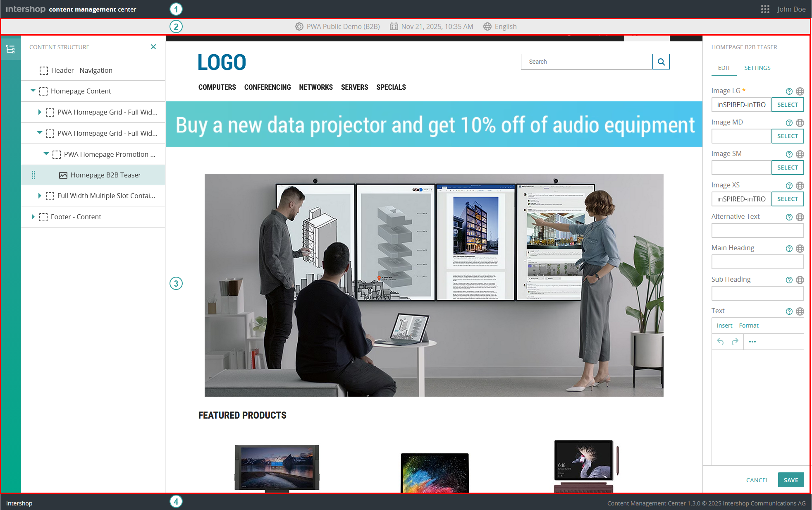Screen dimensions: 812x510
Task: Open the apps grid icon near John Doe
Action: pyautogui.click(x=765, y=9)
